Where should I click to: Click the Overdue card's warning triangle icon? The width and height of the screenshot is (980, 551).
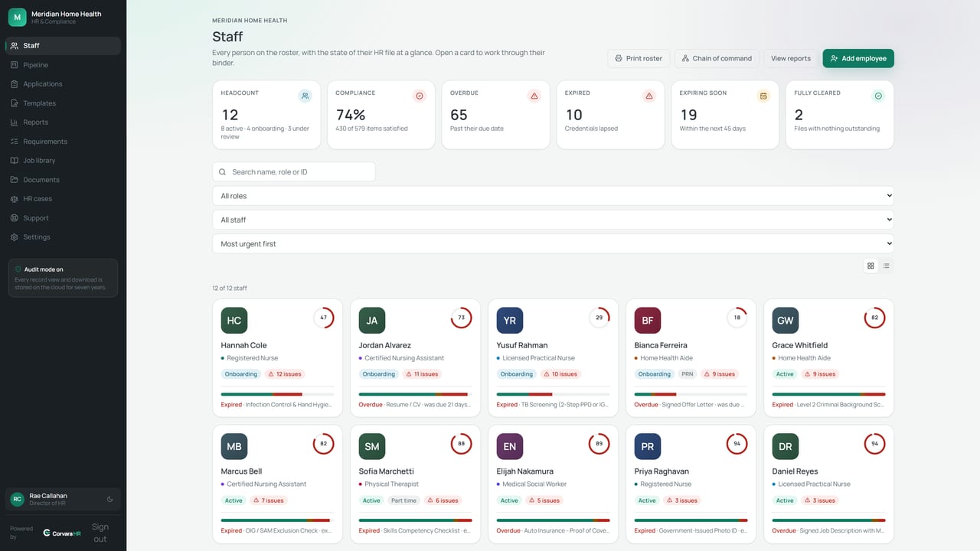click(x=534, y=96)
